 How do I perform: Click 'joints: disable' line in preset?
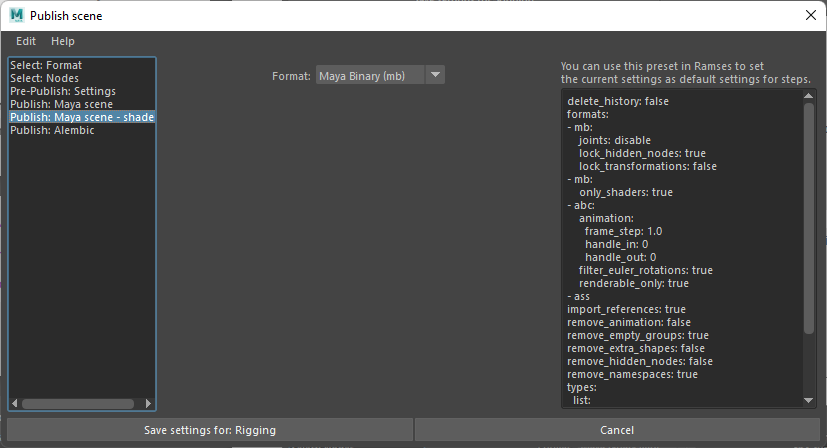coord(614,140)
